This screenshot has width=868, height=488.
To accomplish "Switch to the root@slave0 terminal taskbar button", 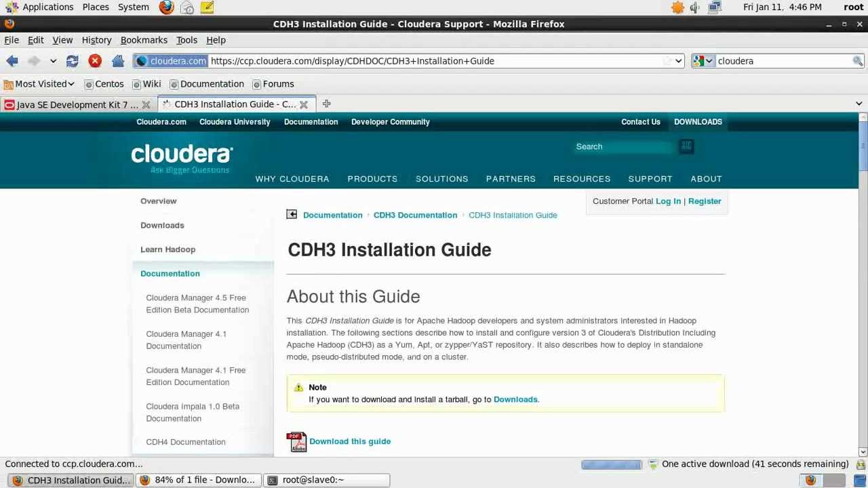I will click(x=327, y=480).
